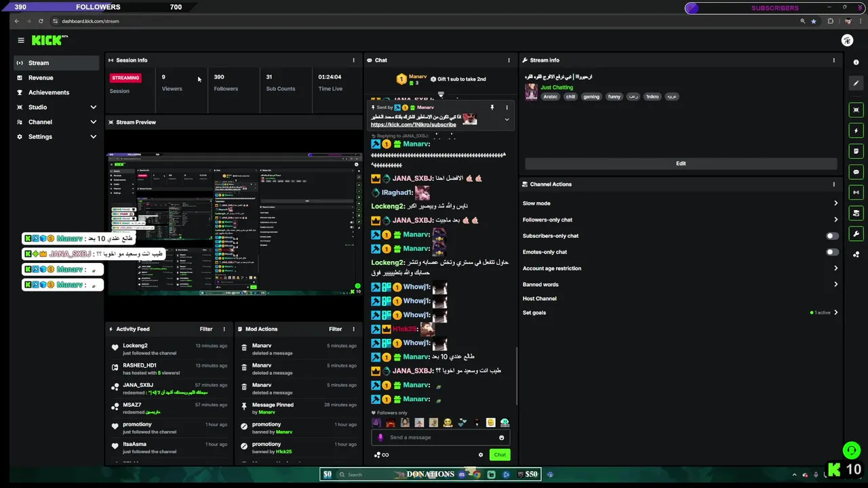This screenshot has width=868, height=488.
Task: Open Chat panel three-dot options
Action: pyautogui.click(x=509, y=60)
